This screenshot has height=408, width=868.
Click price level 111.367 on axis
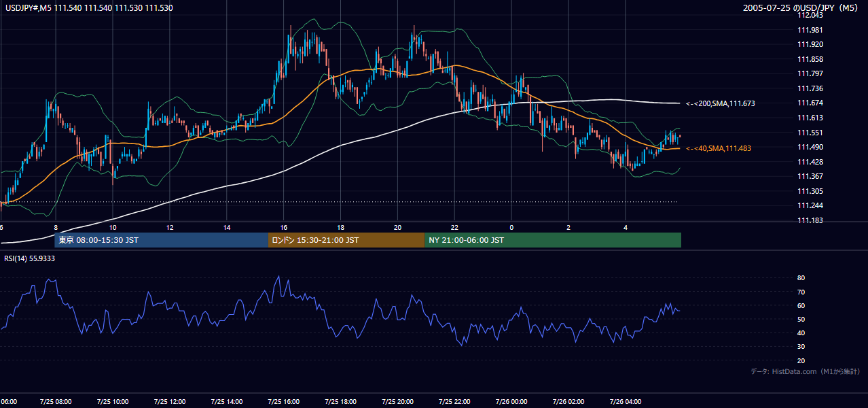(810, 176)
